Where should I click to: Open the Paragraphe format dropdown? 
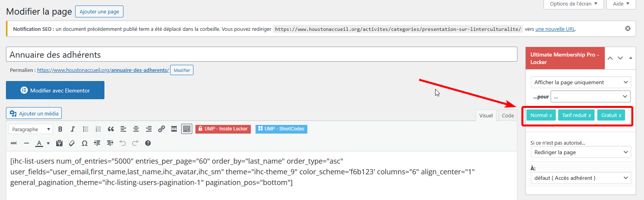tap(30, 129)
